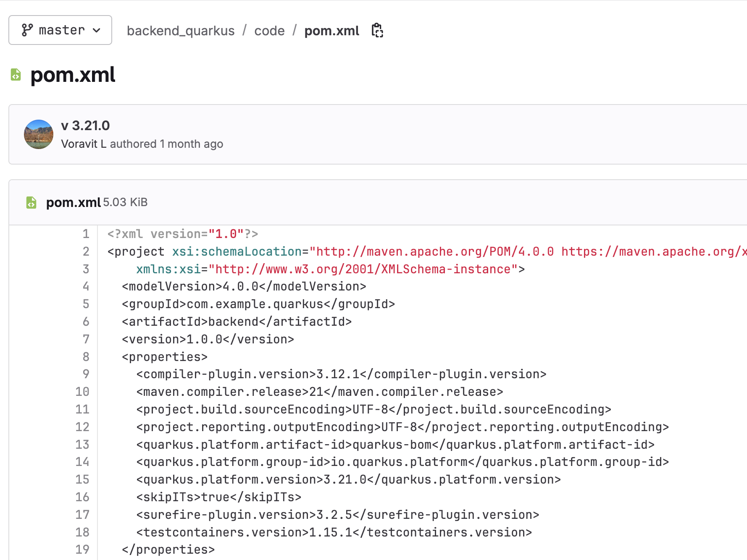Click the quarkus.platform.artifact-id quarkus-bom line
747x560 pixels.
pos(395,445)
